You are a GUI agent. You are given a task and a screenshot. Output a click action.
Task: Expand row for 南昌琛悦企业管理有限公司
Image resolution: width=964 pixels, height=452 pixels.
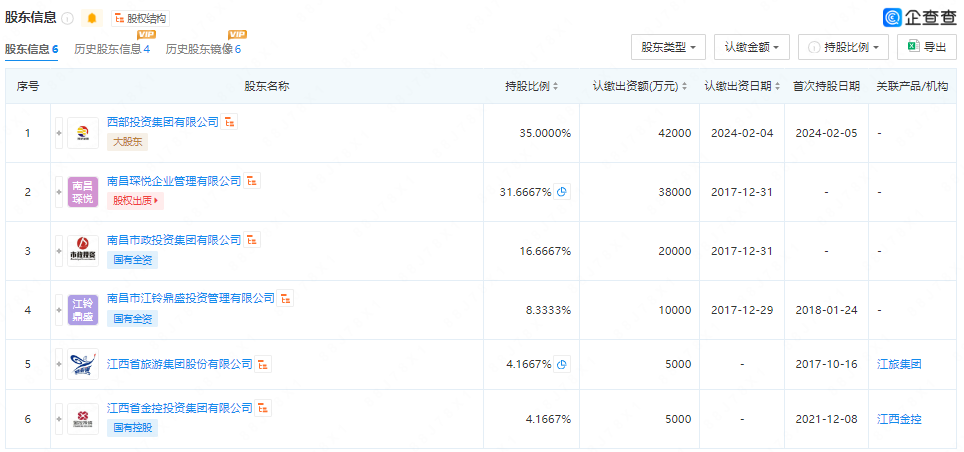coord(59,192)
